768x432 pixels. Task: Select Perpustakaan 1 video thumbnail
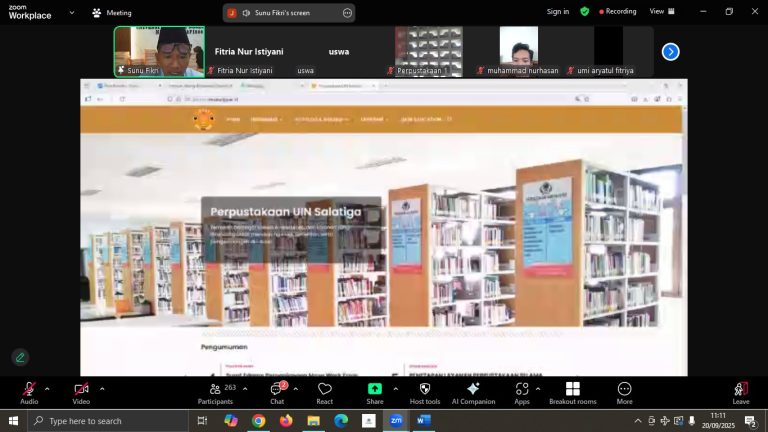(429, 51)
